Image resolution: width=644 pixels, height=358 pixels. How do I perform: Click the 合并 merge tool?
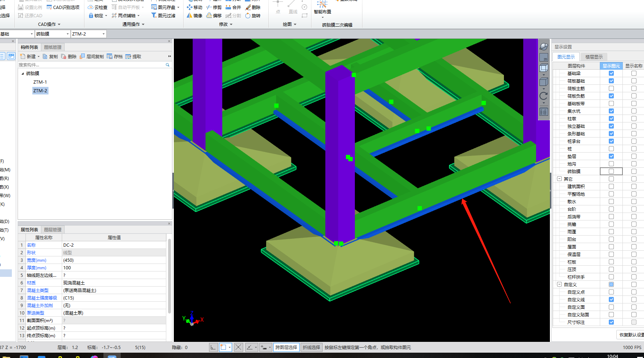(233, 7)
